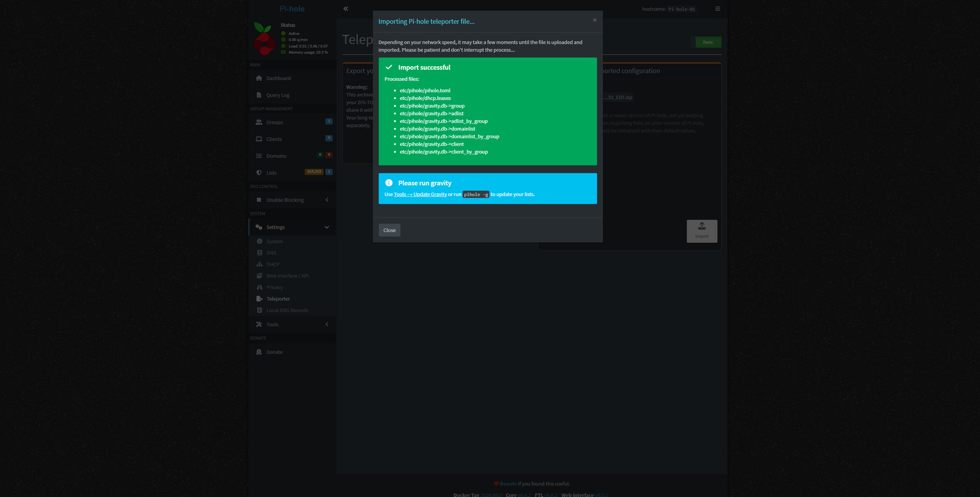Click the Close button in the import dialog
The image size is (980, 497).
pos(389,230)
